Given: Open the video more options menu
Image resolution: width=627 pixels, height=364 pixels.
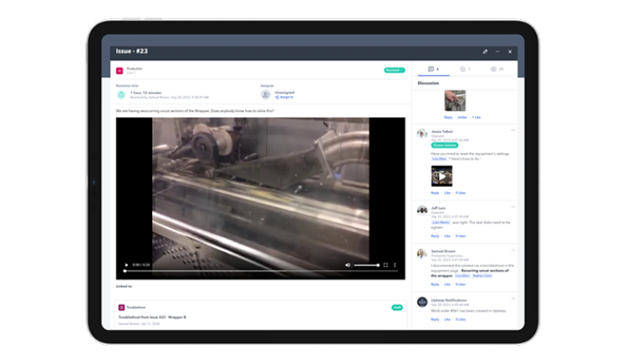Looking at the screenshot, I should coord(395,265).
